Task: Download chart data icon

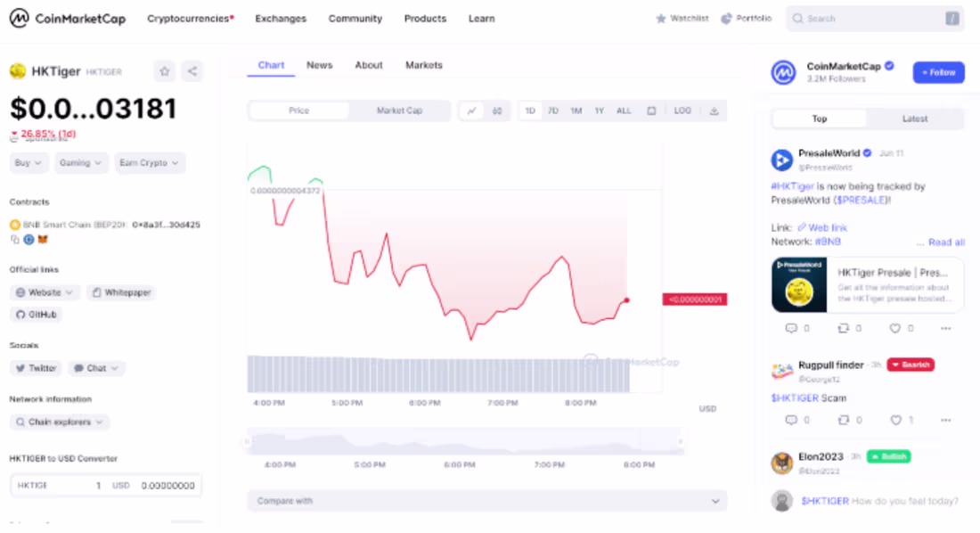Action: (714, 111)
